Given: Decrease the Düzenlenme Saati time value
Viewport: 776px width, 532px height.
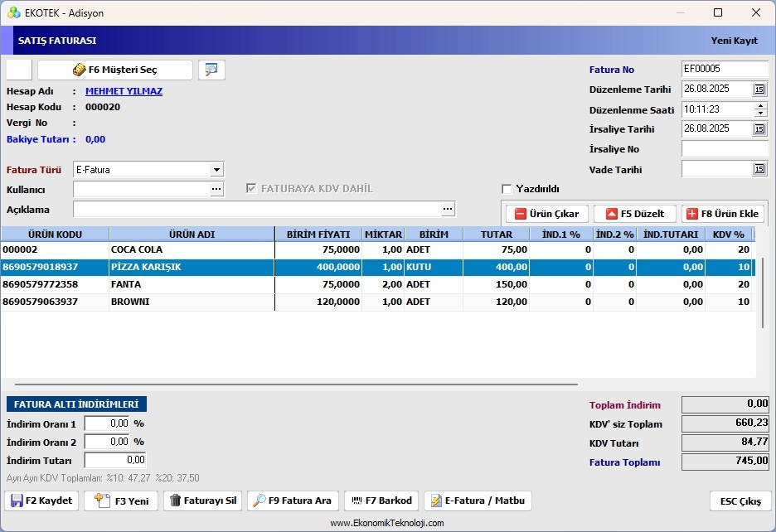Looking at the screenshot, I should [x=760, y=113].
